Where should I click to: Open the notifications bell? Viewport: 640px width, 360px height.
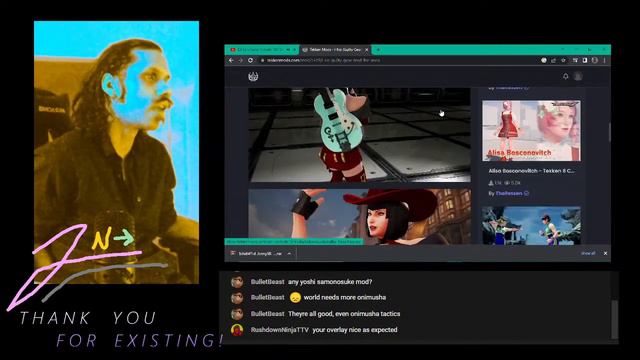click(565, 76)
